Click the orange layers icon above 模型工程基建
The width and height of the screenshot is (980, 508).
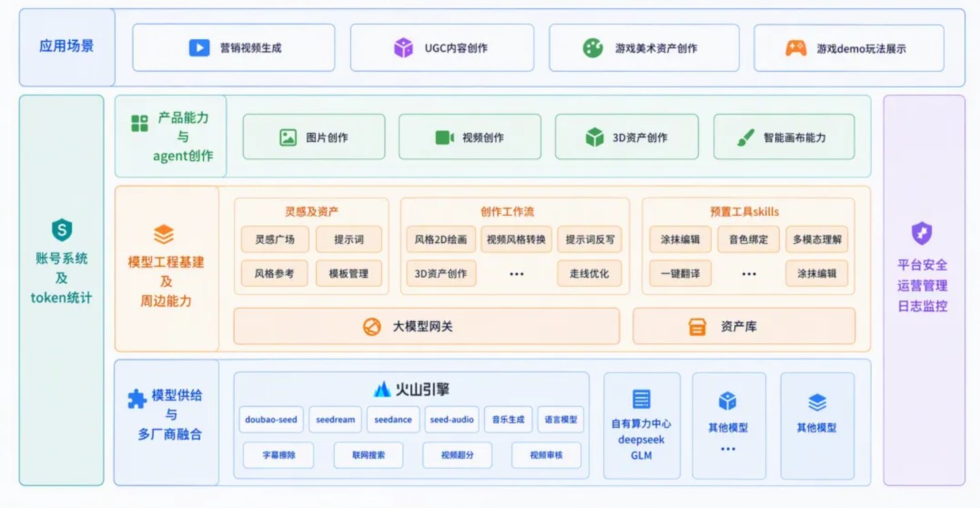(164, 235)
